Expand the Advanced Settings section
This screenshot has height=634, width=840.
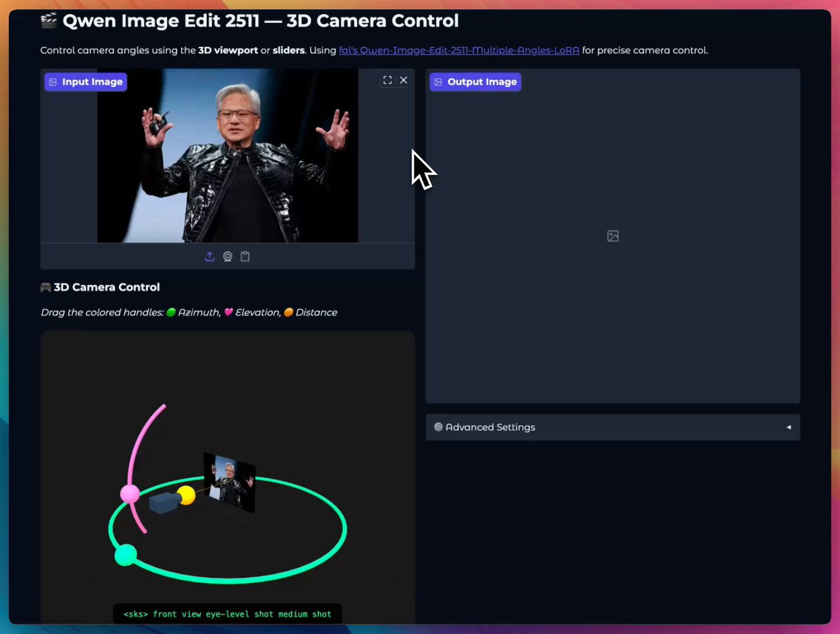pos(612,427)
